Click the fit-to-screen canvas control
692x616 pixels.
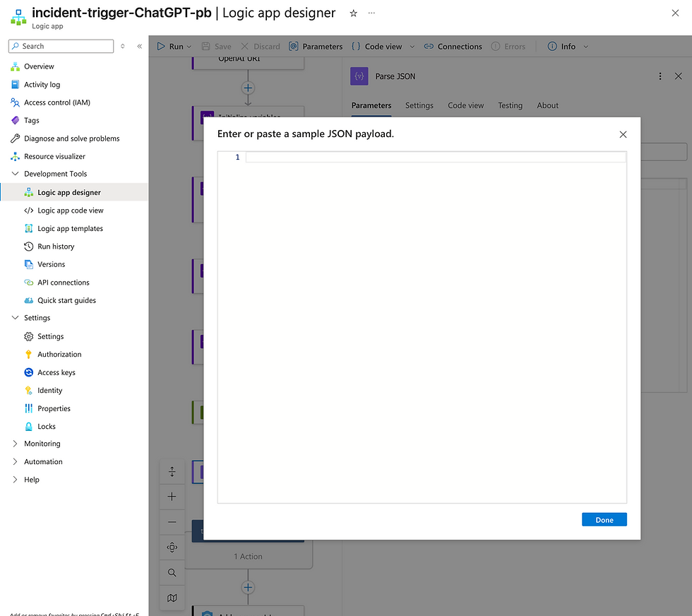(172, 547)
